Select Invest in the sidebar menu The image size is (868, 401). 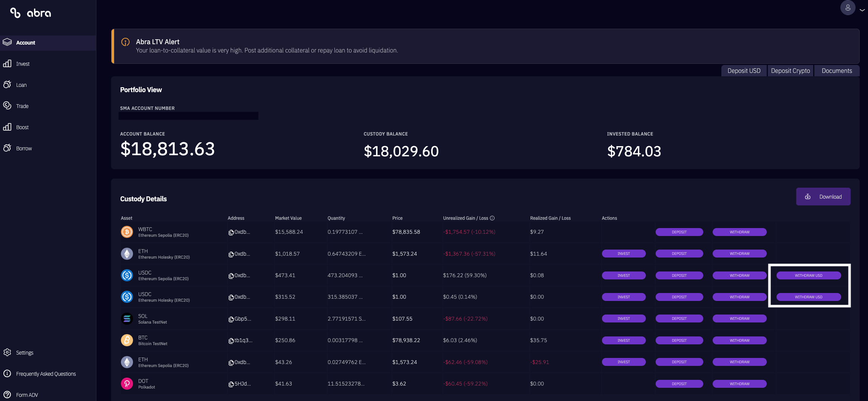coord(23,64)
